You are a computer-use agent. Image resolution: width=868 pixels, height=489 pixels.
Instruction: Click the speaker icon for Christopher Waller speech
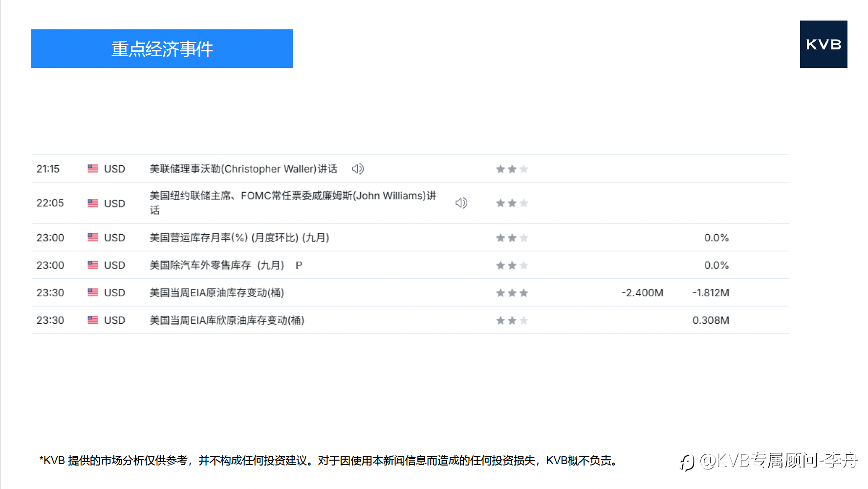358,169
